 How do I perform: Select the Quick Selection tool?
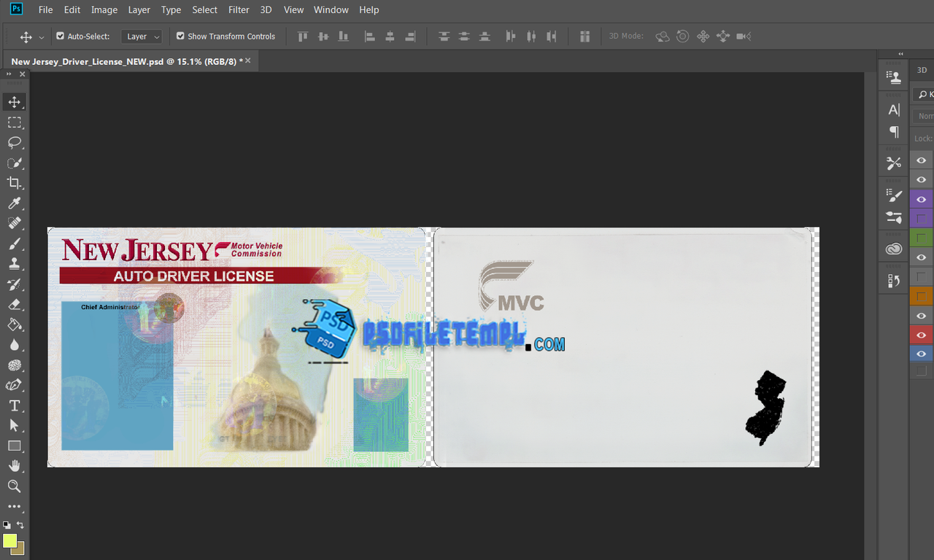[14, 163]
